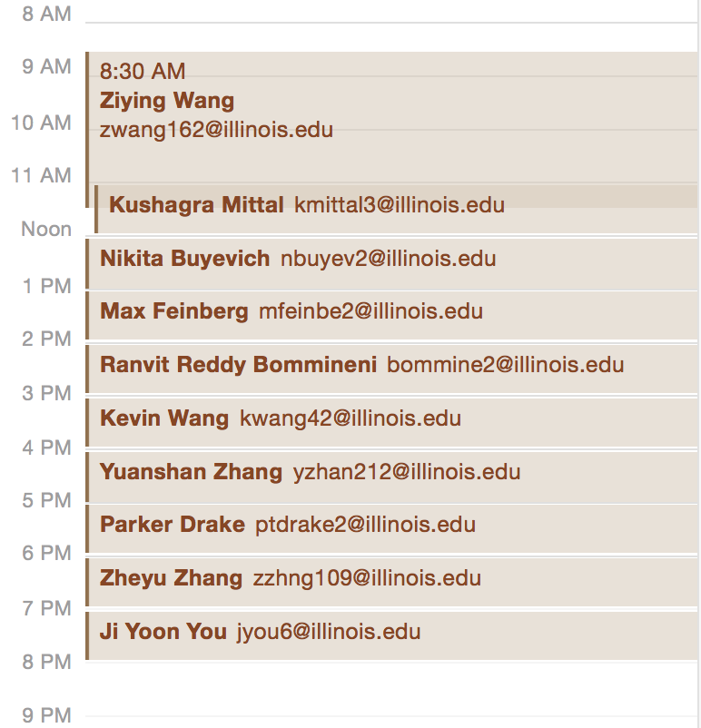701x728 pixels.
Task: Click the empty 9 PM time slot
Action: pos(390,715)
